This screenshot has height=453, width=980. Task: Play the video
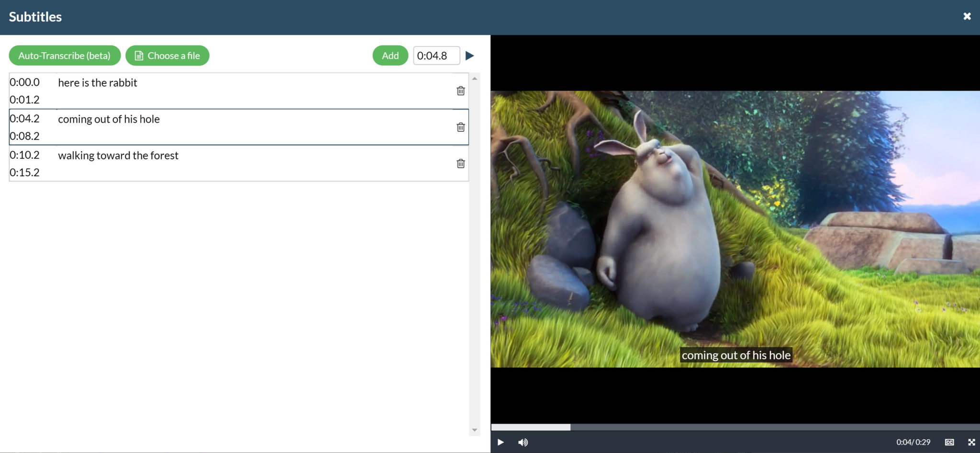[501, 442]
